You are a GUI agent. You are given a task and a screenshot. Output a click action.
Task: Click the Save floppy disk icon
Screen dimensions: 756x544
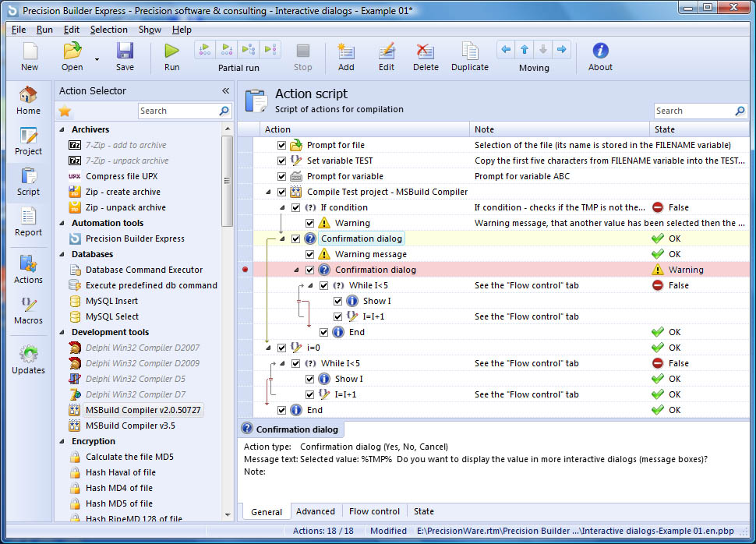point(125,51)
